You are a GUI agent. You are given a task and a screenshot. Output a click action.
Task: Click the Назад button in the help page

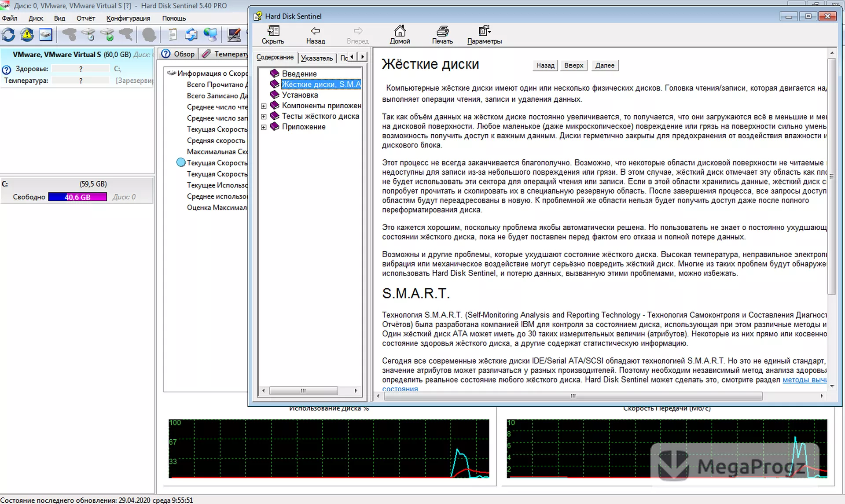coord(545,65)
